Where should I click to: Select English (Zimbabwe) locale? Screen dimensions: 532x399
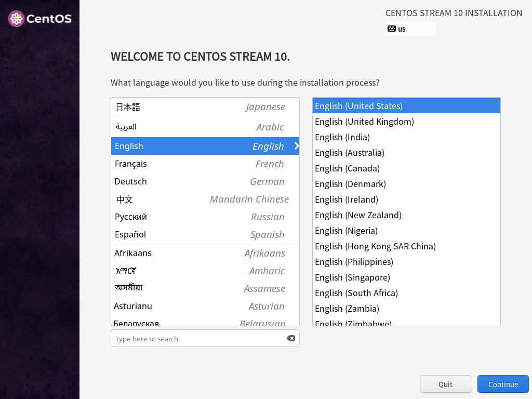406,321
